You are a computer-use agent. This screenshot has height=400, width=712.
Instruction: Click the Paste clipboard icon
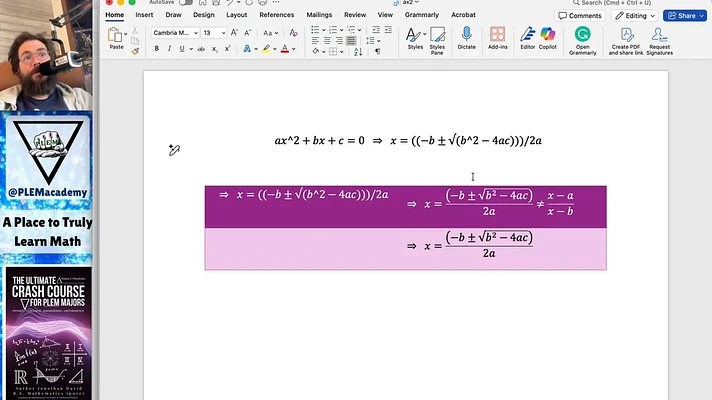click(x=115, y=35)
